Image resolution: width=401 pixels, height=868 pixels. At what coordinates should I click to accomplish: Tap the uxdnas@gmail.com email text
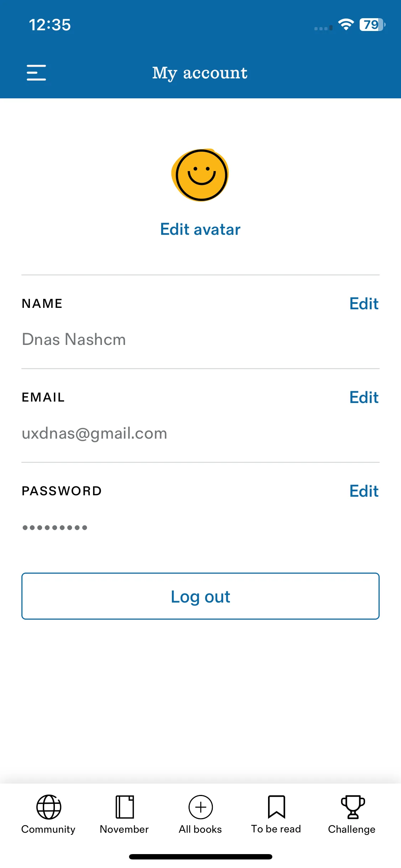pos(94,434)
